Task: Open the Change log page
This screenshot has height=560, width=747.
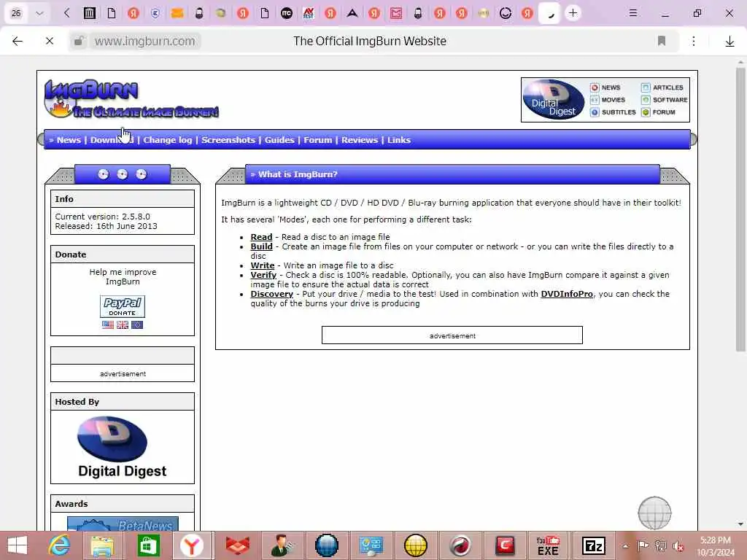Action: (168, 140)
